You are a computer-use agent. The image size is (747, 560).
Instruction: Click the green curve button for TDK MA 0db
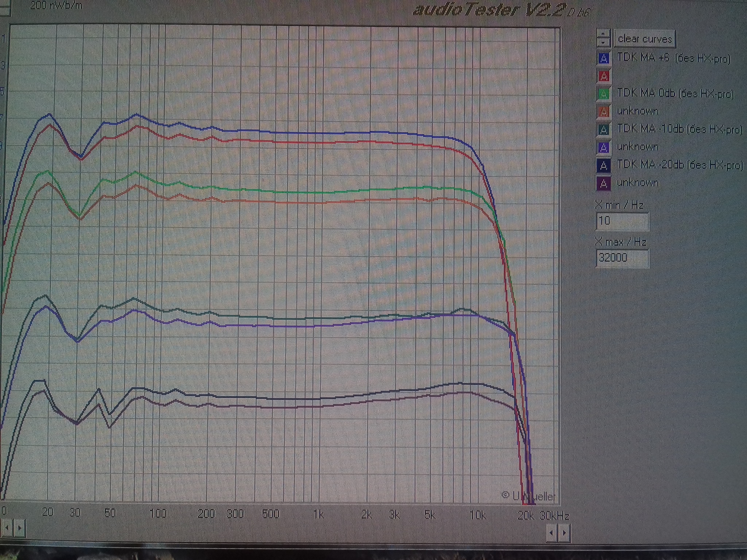pyautogui.click(x=604, y=94)
